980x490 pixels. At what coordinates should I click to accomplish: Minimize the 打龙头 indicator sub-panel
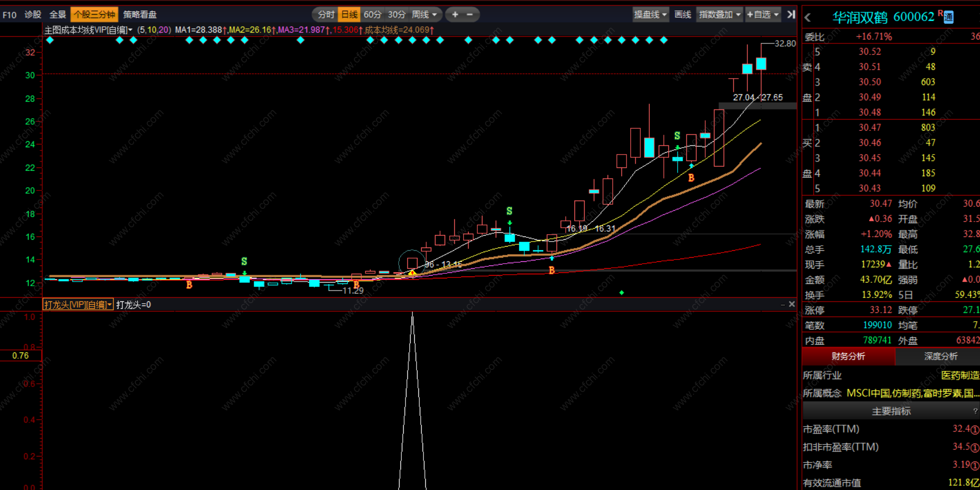coord(783,305)
